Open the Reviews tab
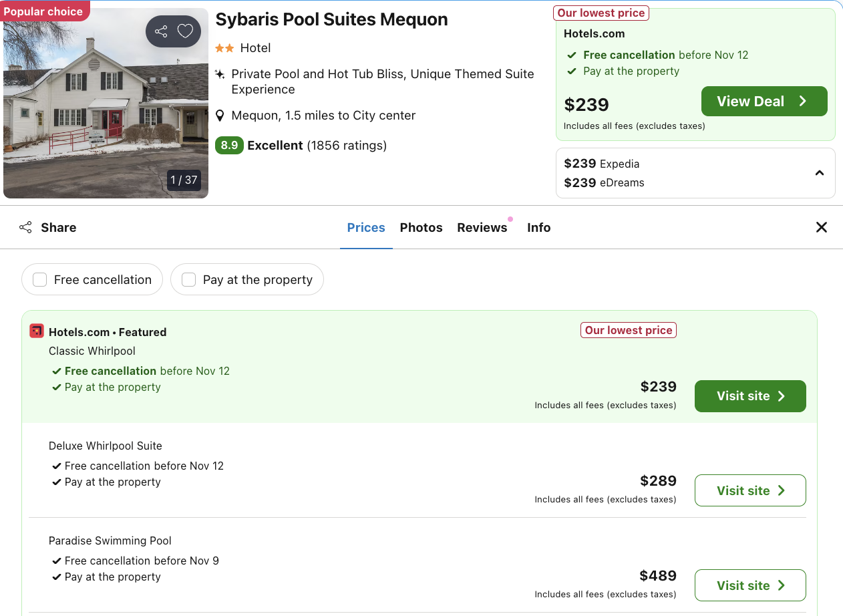843x616 pixels. [482, 227]
